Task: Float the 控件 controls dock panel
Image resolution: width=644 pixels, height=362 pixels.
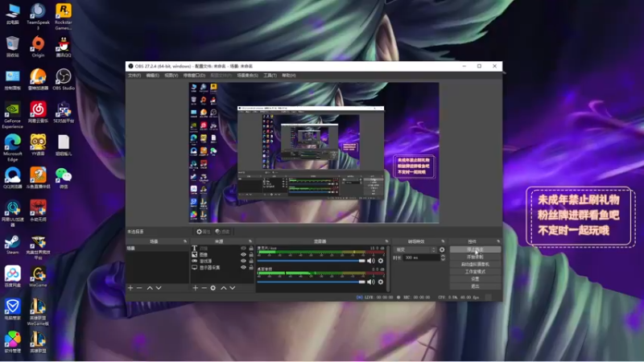Action: [498, 241]
